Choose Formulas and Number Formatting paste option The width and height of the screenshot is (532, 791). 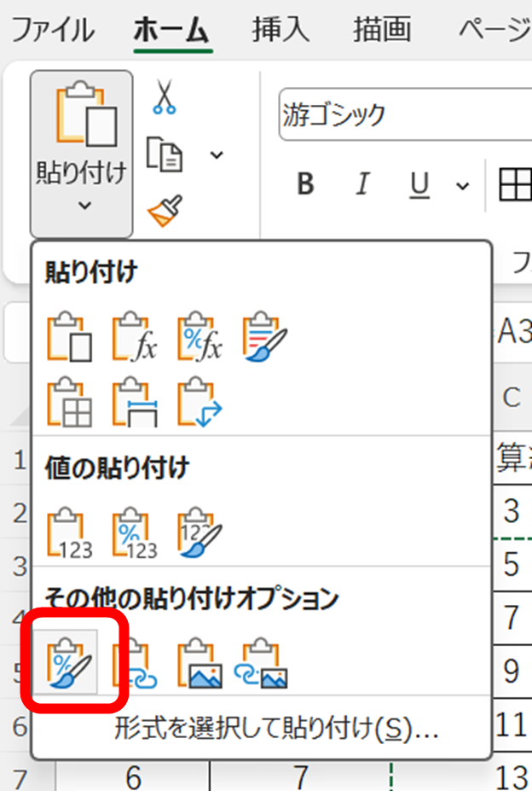[199, 336]
